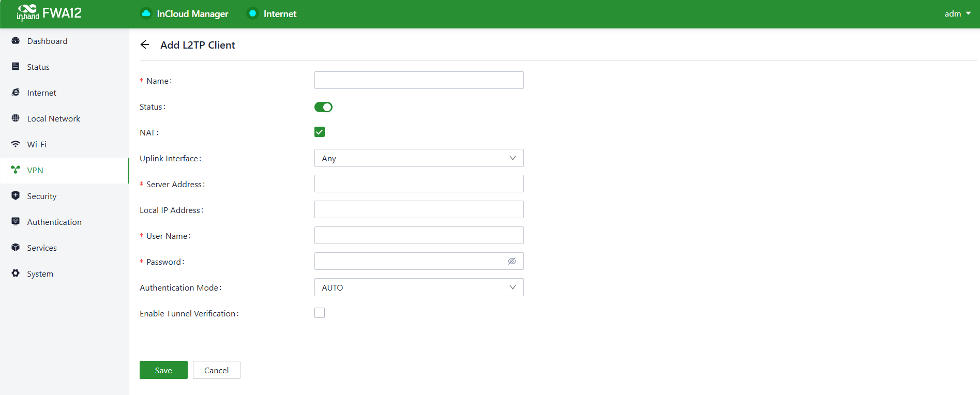Save the L2TP client configuration
The width and height of the screenshot is (980, 395).
coord(163,370)
